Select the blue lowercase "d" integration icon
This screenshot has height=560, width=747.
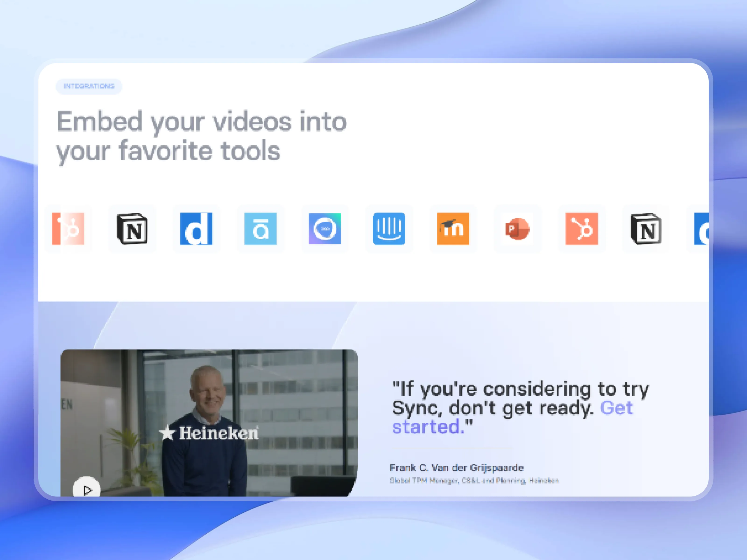click(x=196, y=229)
